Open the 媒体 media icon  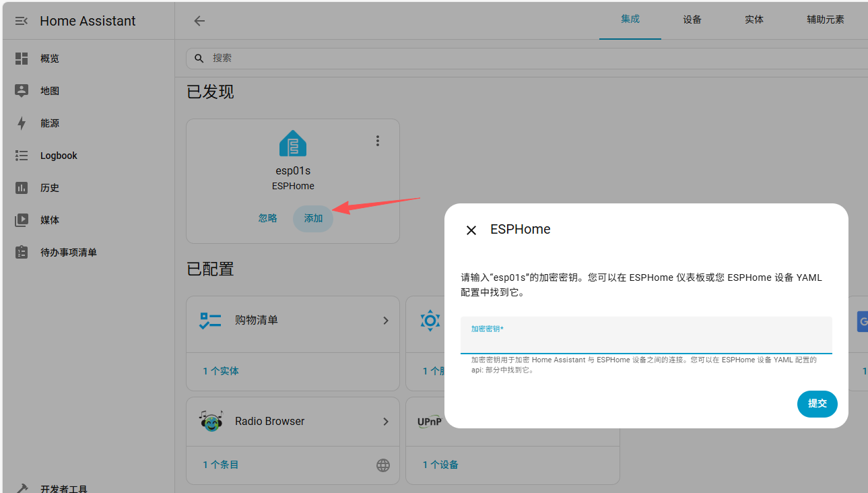coord(22,220)
